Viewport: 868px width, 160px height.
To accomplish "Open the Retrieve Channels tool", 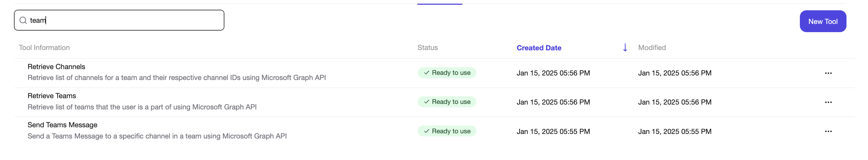I will (x=56, y=67).
